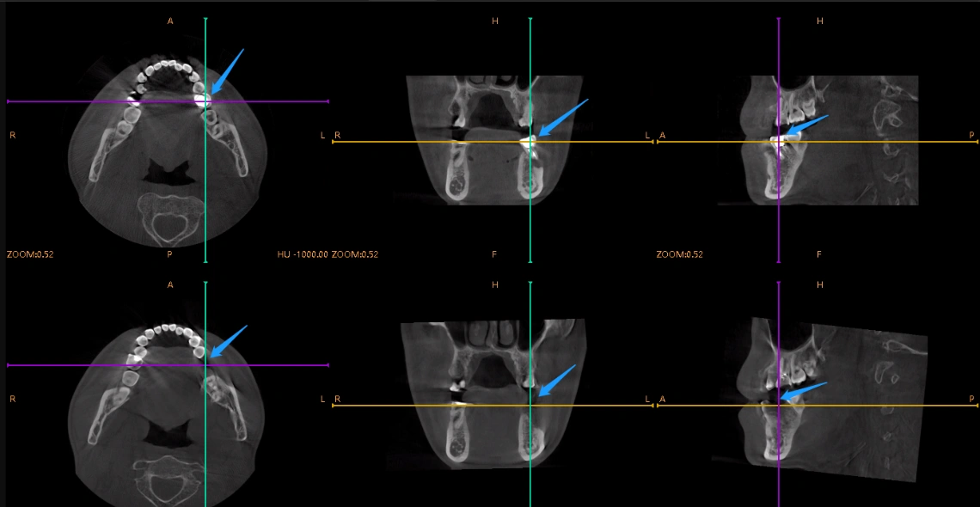Click the "H" marker above lower coronal view
Viewport: 980px width, 507px height.
495,284
